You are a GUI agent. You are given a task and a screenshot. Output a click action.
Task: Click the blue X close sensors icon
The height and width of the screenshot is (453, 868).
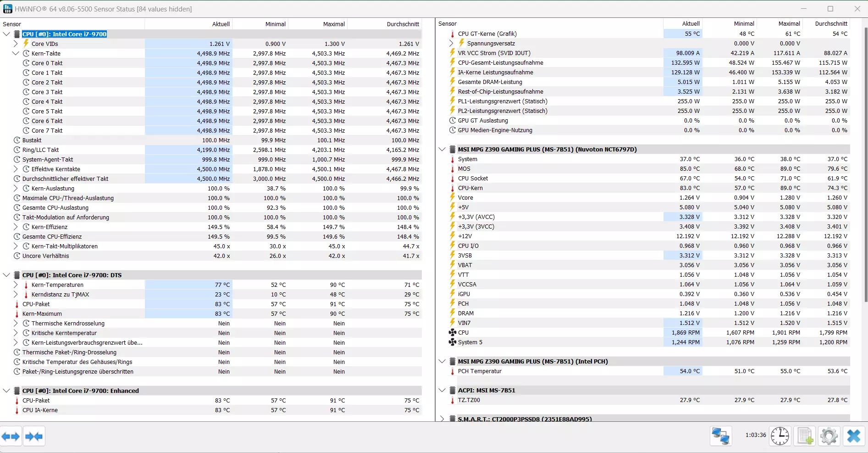853,436
